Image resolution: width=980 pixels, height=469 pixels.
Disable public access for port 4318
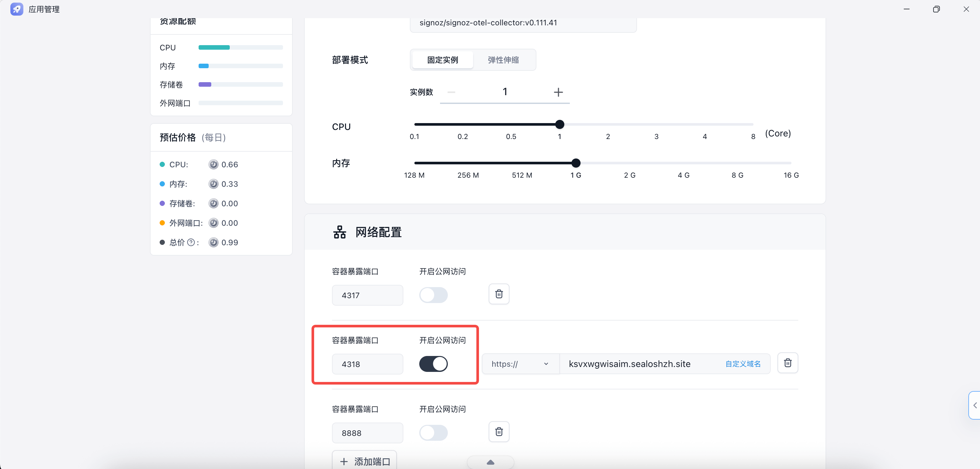[433, 364]
